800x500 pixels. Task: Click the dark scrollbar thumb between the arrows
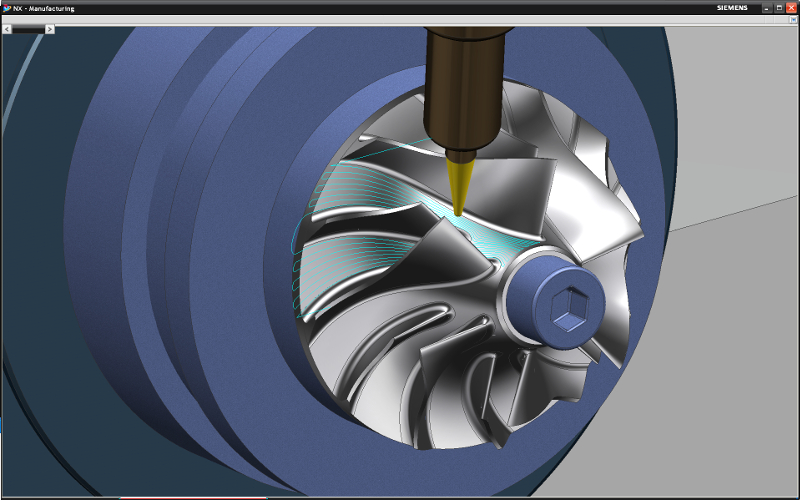(x=29, y=30)
